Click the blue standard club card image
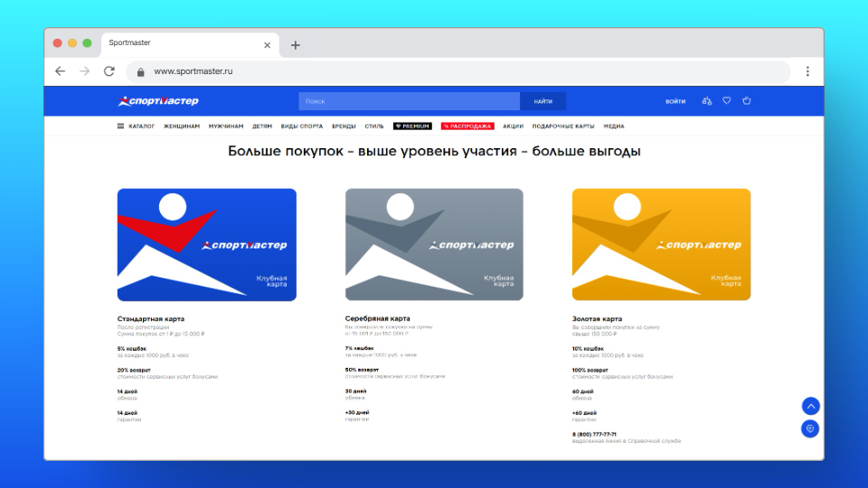The height and width of the screenshot is (488, 868). pos(206,245)
